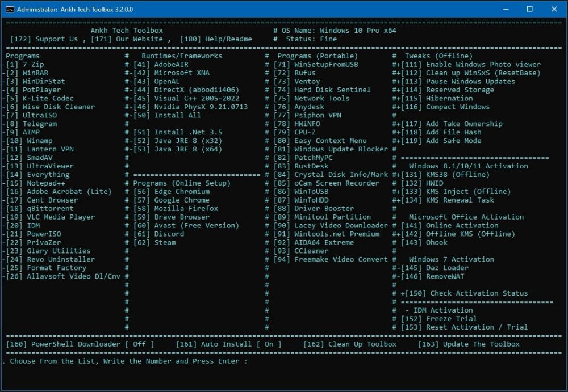The height and width of the screenshot is (392, 568).
Task: Click the '[11] Lantern VPN' entry
Action: pos(40,149)
